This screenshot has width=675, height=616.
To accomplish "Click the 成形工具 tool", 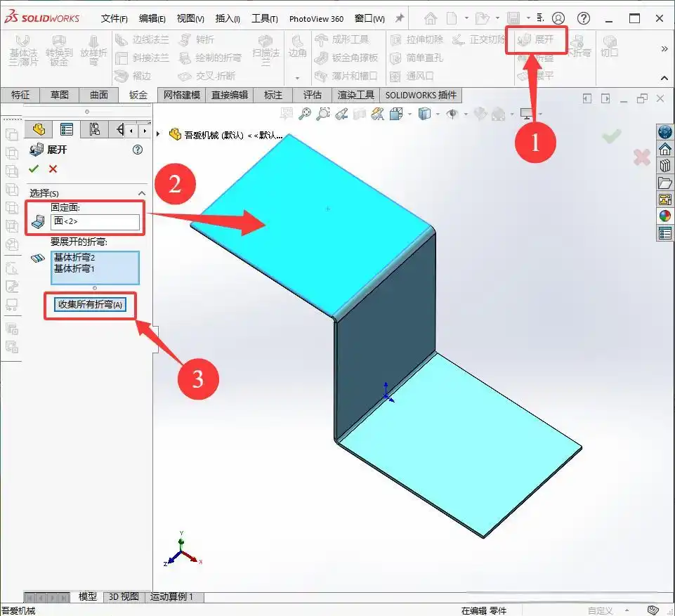I will (341, 39).
